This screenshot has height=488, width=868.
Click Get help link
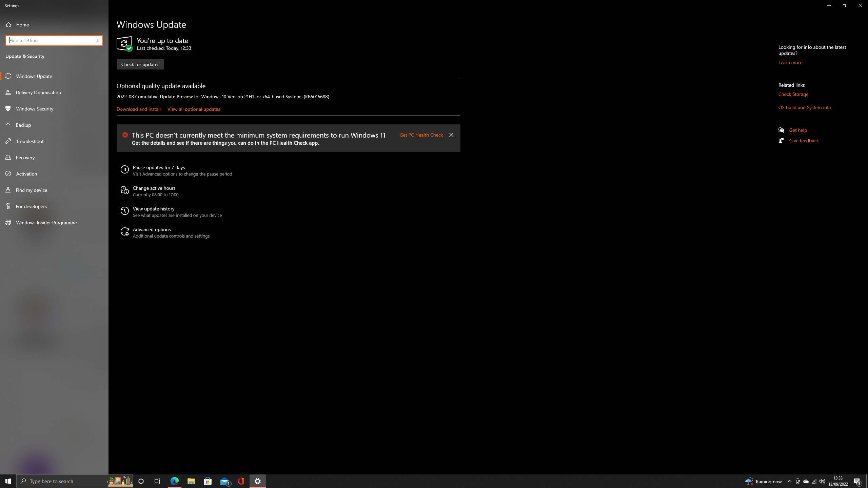pos(798,130)
